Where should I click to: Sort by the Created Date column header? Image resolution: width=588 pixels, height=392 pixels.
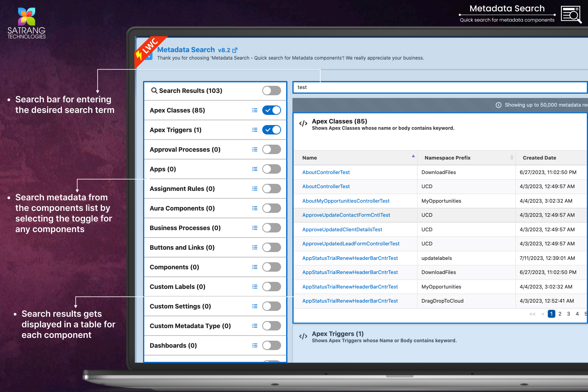[551, 158]
